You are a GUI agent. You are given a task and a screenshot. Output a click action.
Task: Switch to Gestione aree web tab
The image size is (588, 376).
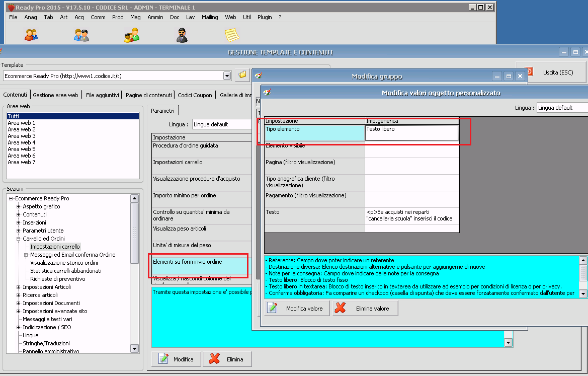[55, 95]
